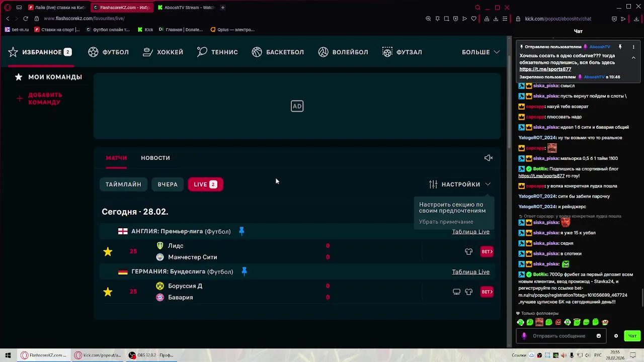Open Таблица Live for Бундеслига

click(x=470, y=271)
